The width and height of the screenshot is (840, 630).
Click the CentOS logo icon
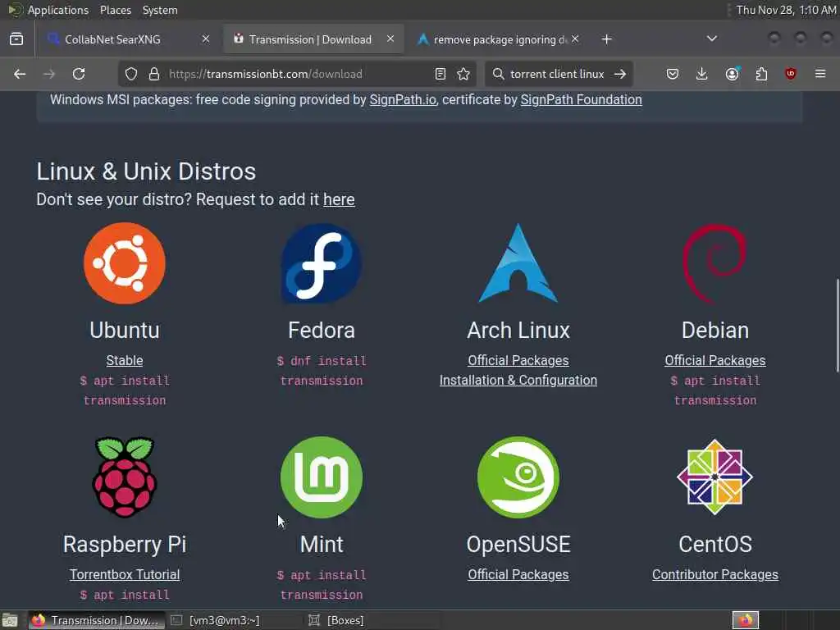[x=714, y=477]
